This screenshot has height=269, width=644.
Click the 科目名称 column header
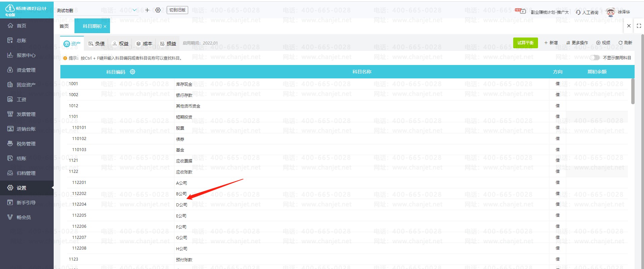pos(362,72)
